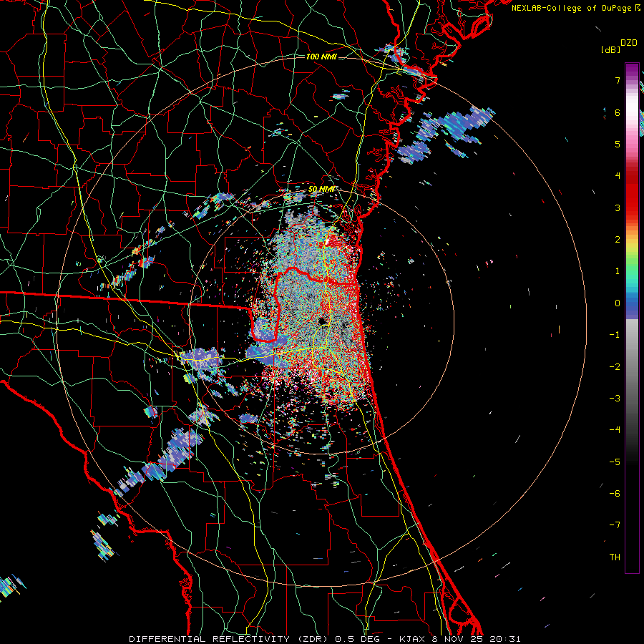
Task: Click the 6 value on the color scale
Action: pyautogui.click(x=618, y=112)
